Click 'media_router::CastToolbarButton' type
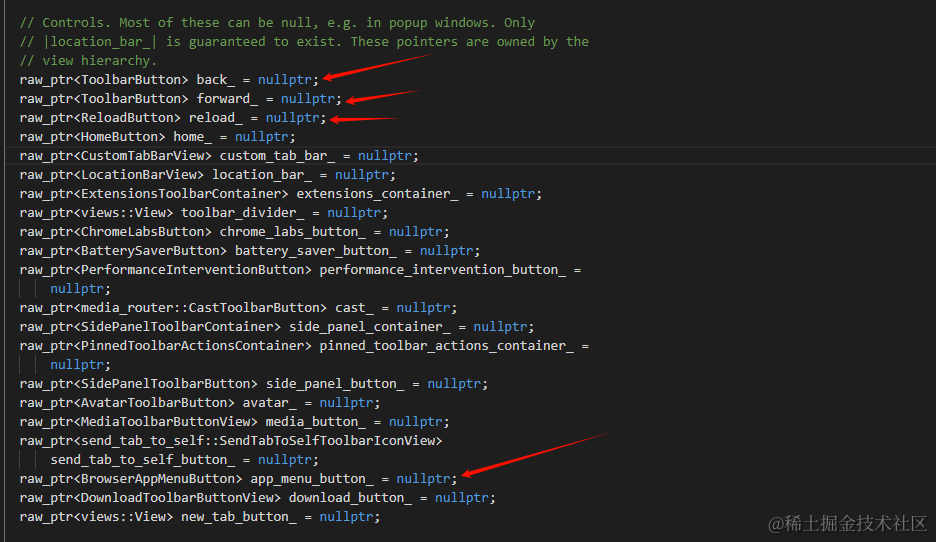Screen dimensions: 936x542 click(x=201, y=308)
